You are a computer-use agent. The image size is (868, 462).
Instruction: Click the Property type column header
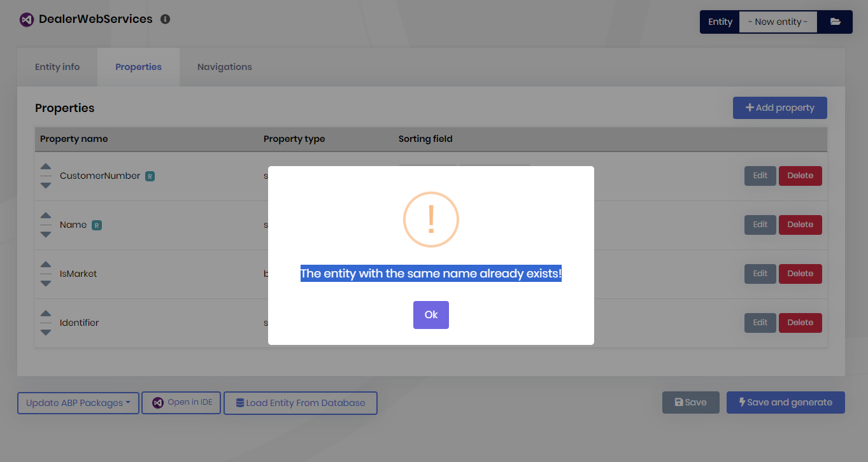[294, 139]
